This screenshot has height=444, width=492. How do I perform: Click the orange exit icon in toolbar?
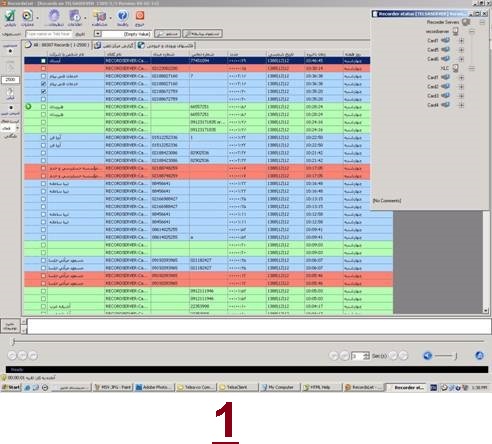tap(140, 15)
